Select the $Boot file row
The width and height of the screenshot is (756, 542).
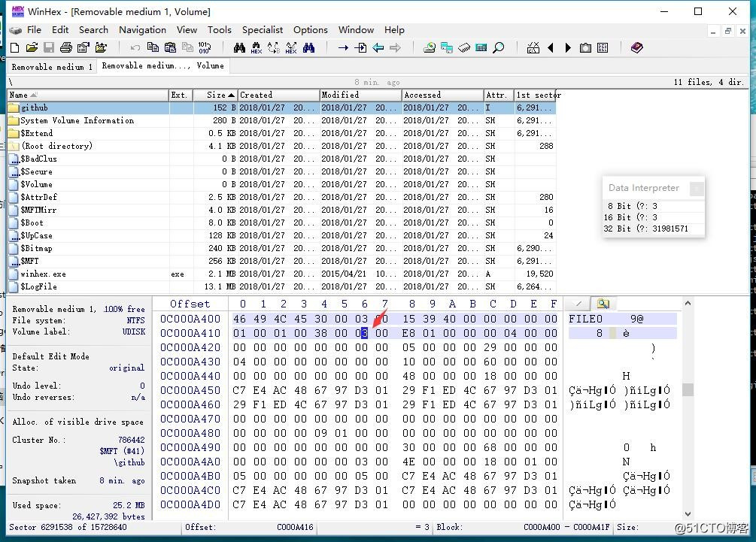point(281,223)
